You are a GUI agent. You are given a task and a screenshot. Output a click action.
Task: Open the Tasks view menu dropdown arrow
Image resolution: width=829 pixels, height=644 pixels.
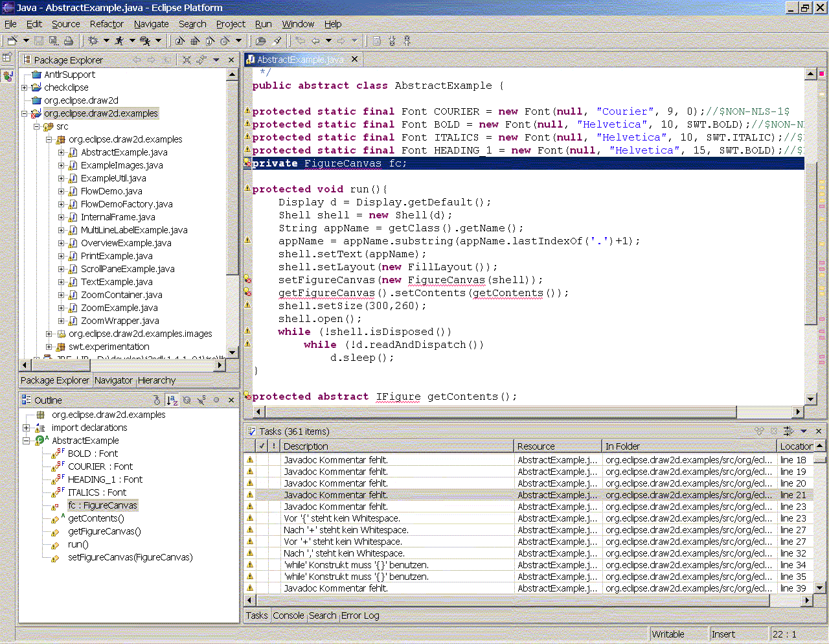click(x=804, y=431)
